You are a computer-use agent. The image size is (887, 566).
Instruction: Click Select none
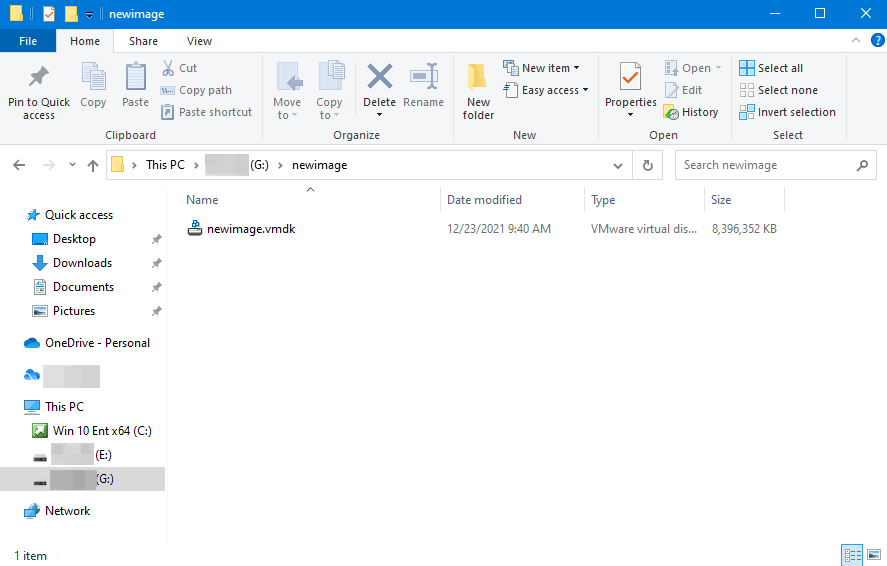(778, 90)
